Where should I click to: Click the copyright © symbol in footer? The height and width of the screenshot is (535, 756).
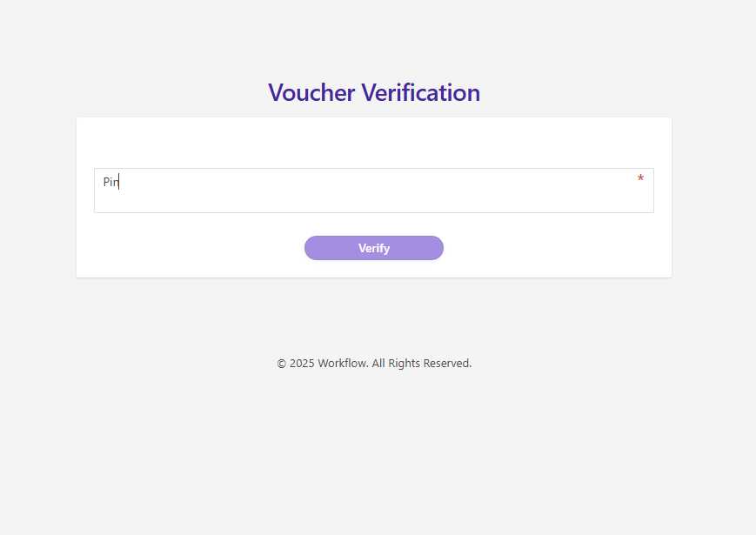point(281,364)
